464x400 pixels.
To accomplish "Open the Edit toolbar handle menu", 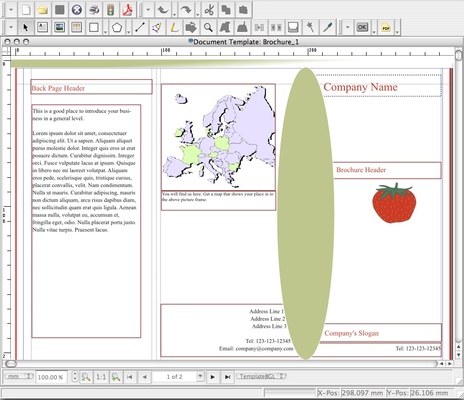I will pyautogui.click(x=148, y=10).
